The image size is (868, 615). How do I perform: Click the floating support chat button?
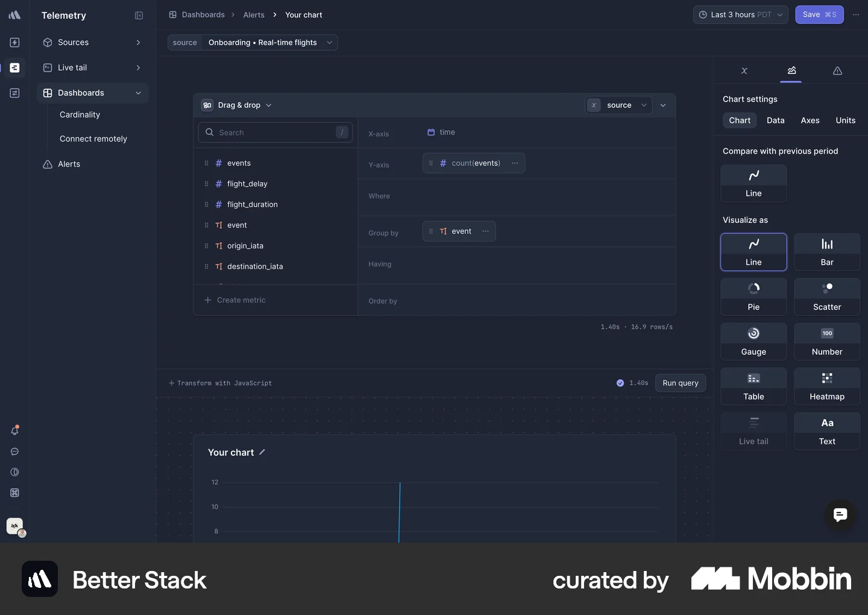coord(840,514)
